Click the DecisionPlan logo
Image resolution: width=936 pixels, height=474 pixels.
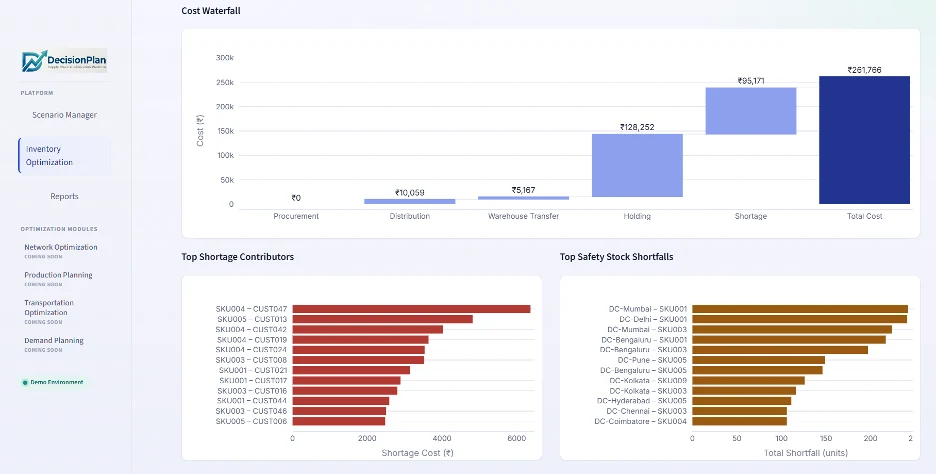pos(64,61)
